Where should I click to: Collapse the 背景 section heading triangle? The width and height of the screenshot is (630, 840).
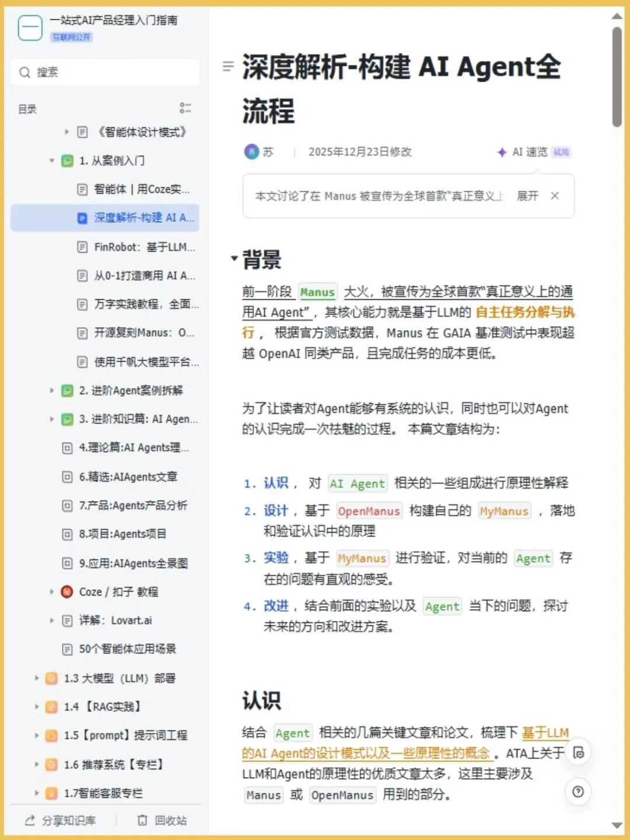pyautogui.click(x=234, y=258)
